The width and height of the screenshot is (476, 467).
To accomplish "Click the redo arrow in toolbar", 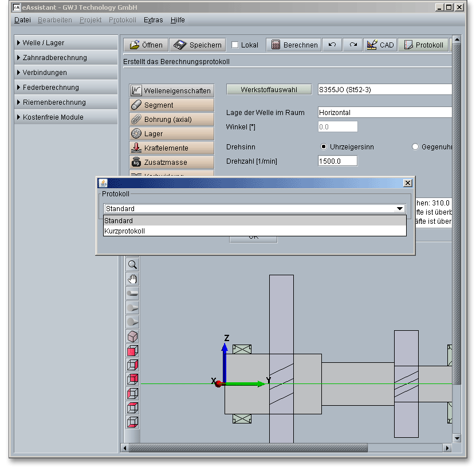I will 353,45.
